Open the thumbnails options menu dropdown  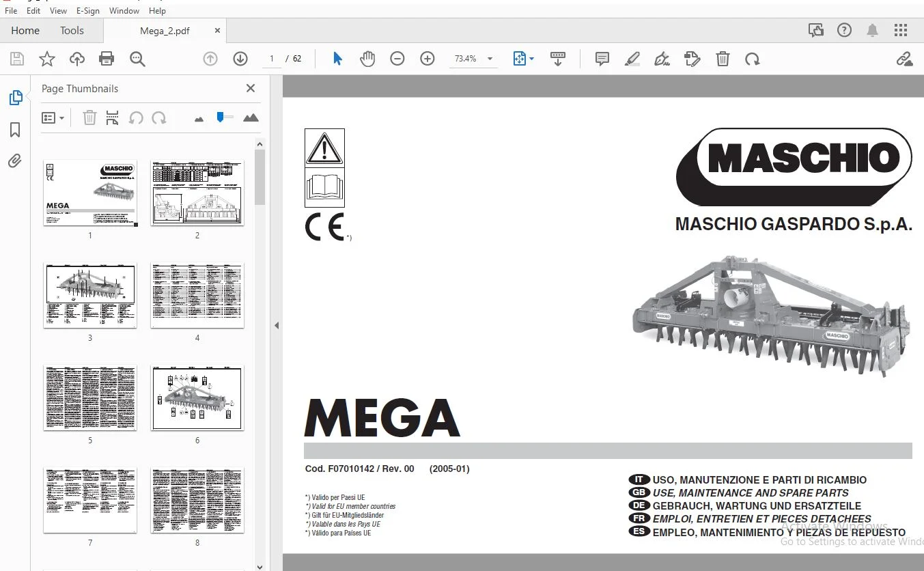53,117
